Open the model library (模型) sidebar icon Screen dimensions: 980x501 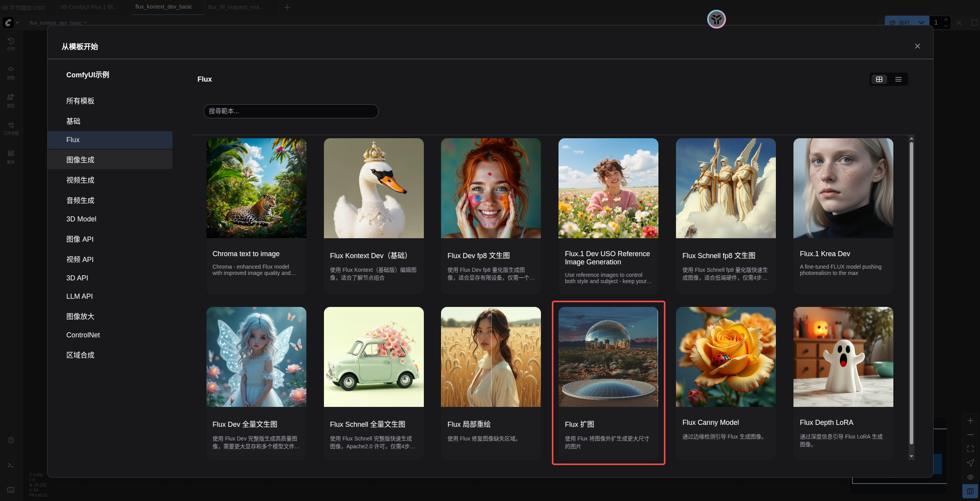point(11,101)
